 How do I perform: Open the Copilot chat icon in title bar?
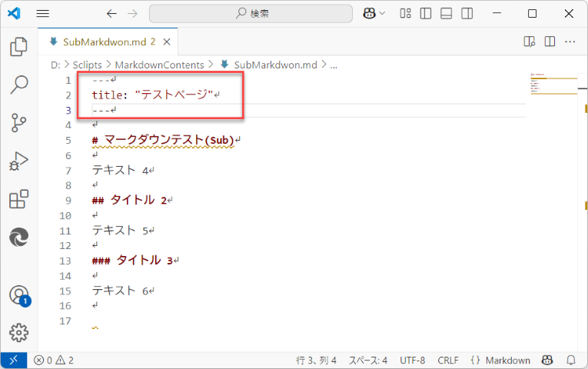(x=370, y=14)
